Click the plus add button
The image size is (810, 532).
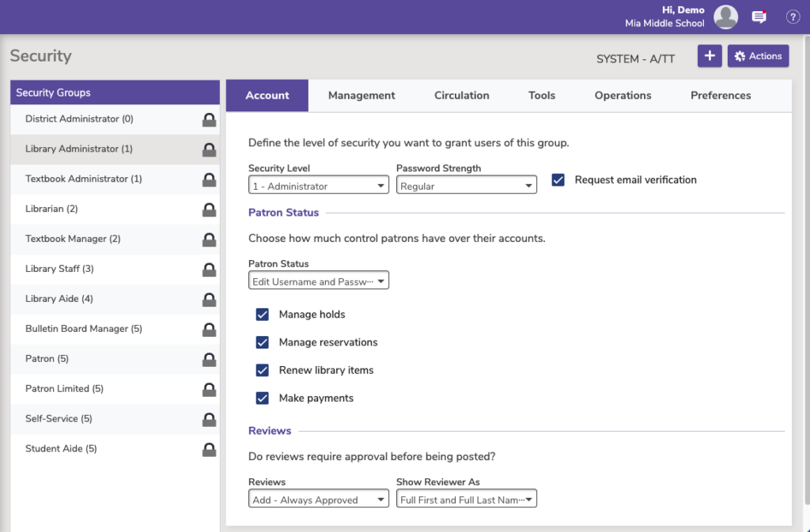click(x=709, y=56)
